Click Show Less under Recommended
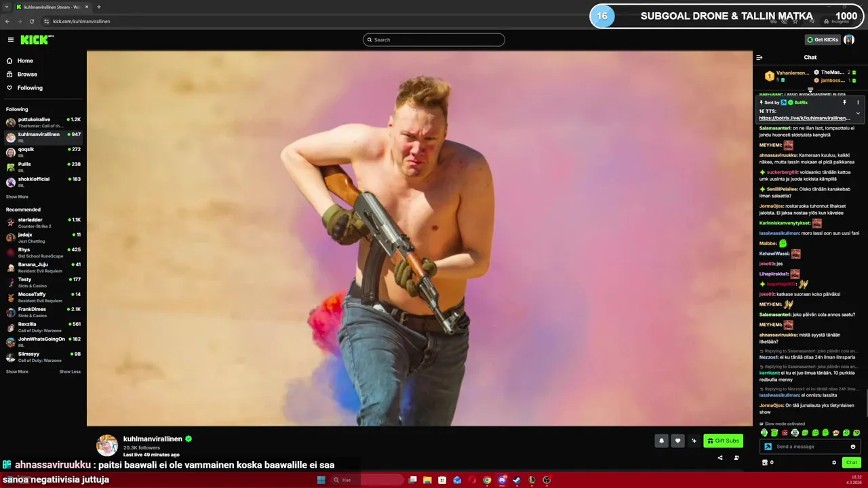 (70, 371)
